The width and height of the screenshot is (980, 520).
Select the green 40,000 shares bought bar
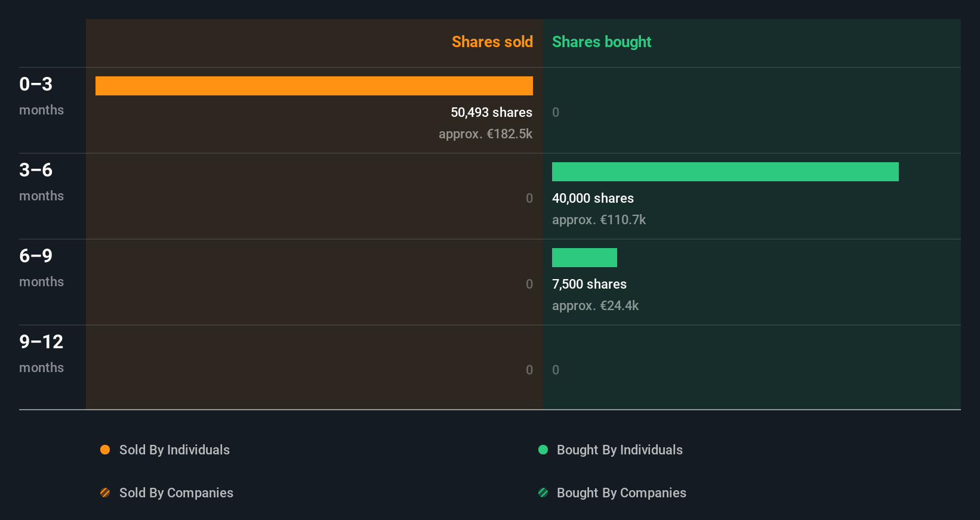(x=725, y=172)
